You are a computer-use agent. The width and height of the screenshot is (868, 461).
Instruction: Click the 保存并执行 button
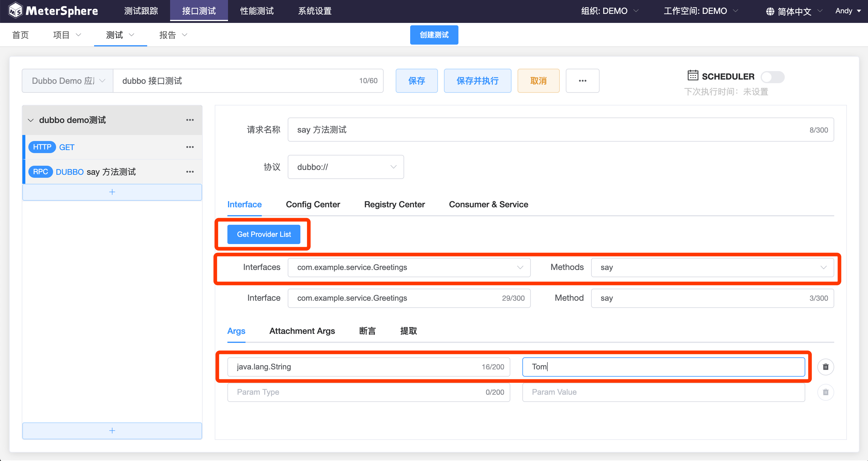(x=477, y=81)
